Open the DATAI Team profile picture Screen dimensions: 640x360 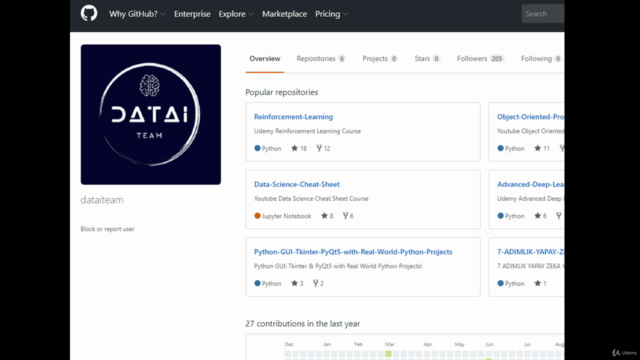(x=151, y=114)
